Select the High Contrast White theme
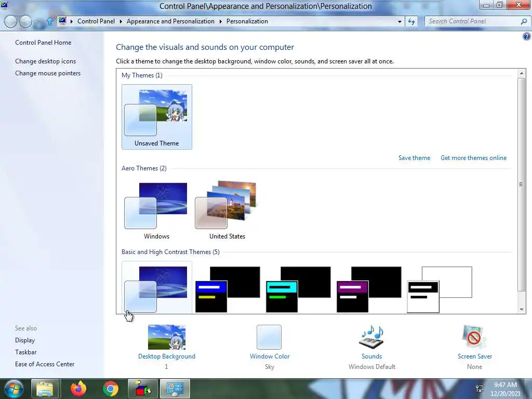This screenshot has height=399, width=532. click(440, 289)
